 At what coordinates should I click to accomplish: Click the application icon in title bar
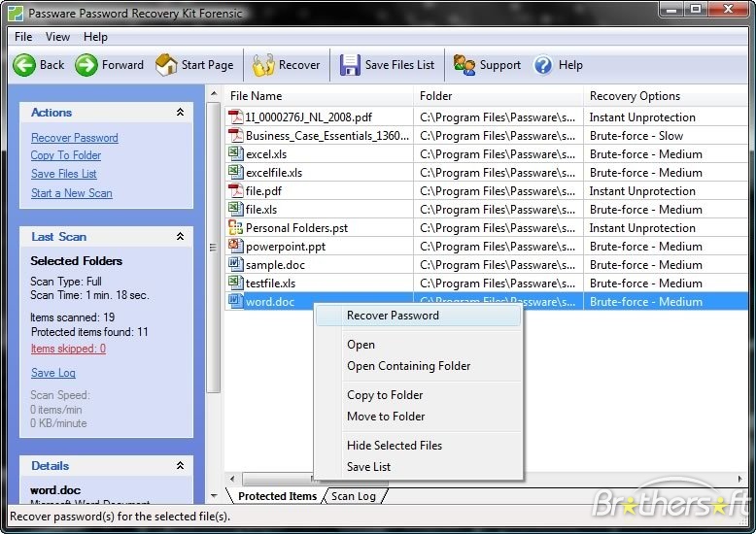[x=16, y=13]
